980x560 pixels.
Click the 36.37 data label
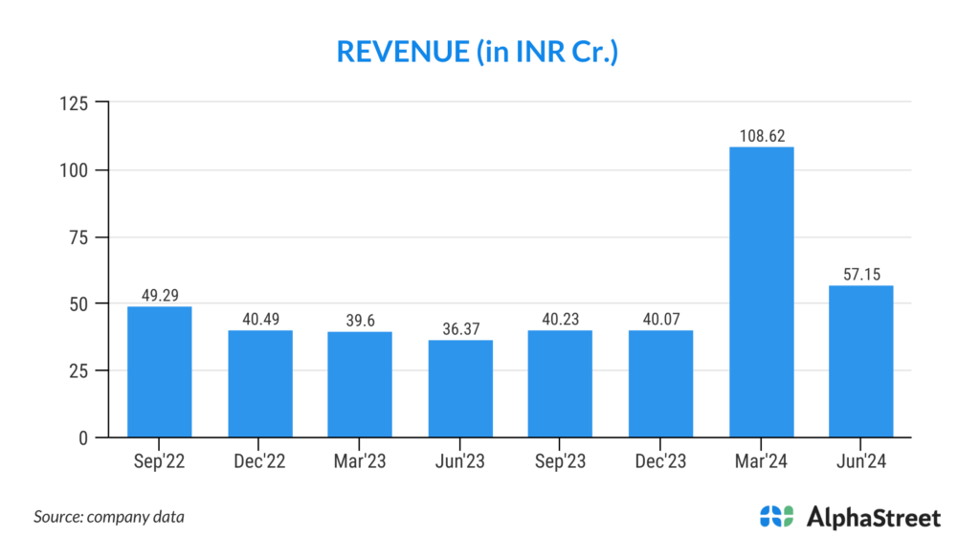[x=460, y=329]
